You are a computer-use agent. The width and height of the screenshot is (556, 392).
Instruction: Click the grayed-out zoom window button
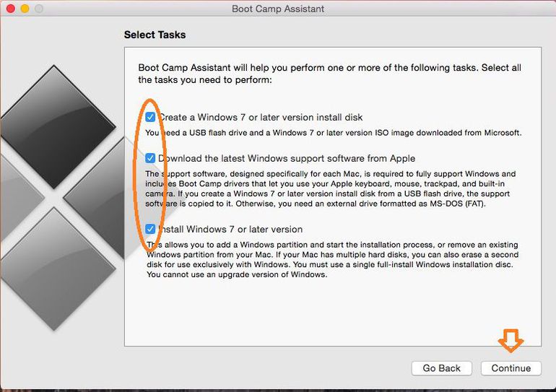point(39,9)
